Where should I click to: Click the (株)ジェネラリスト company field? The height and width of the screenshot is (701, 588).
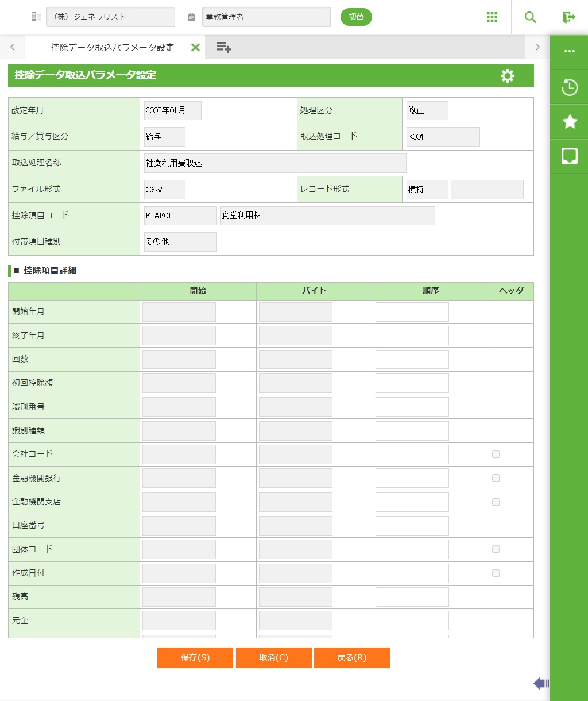click(x=110, y=17)
